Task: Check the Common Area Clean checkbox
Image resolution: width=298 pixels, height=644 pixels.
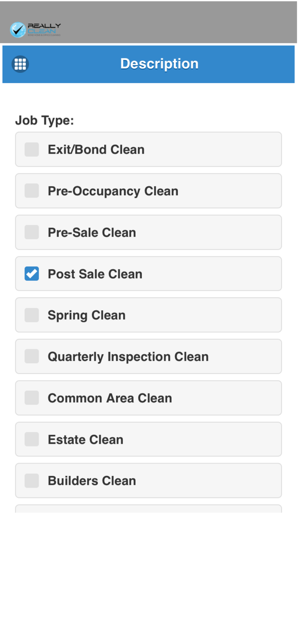Action: (x=32, y=398)
